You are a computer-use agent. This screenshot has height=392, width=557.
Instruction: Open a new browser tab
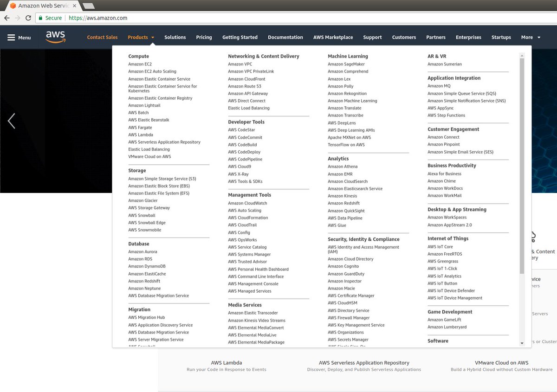click(88, 6)
